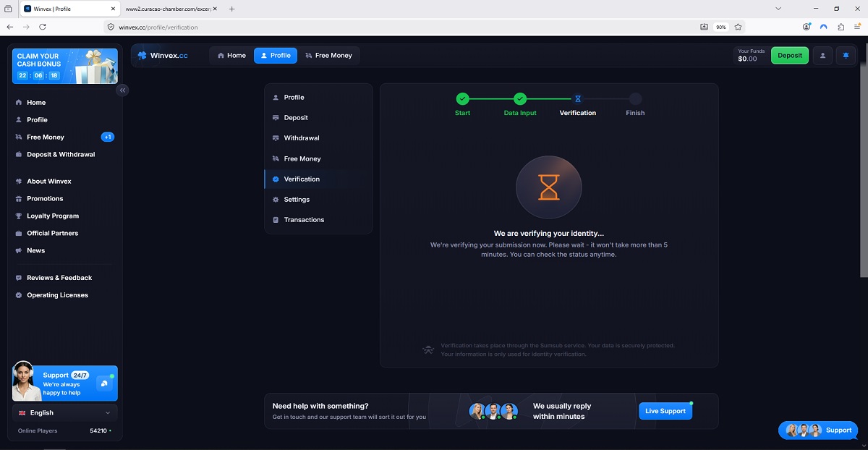Screen dimensions: 868x450
Task: Select Profile in the profile submenu
Action: tap(318, 98)
